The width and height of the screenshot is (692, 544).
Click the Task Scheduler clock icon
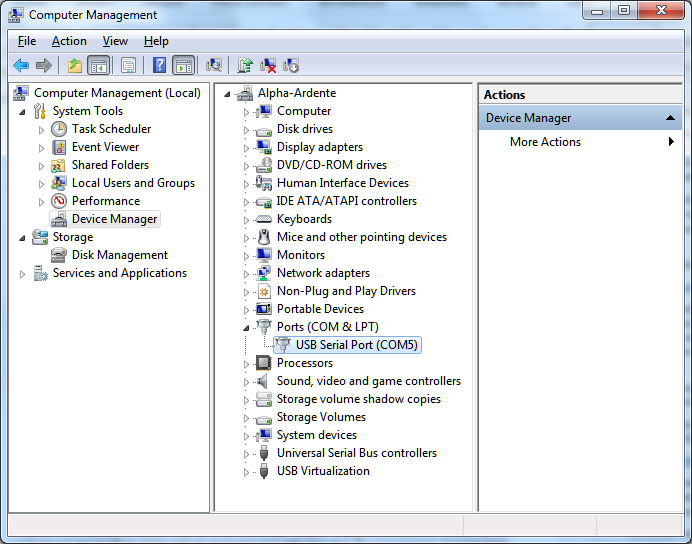59,129
